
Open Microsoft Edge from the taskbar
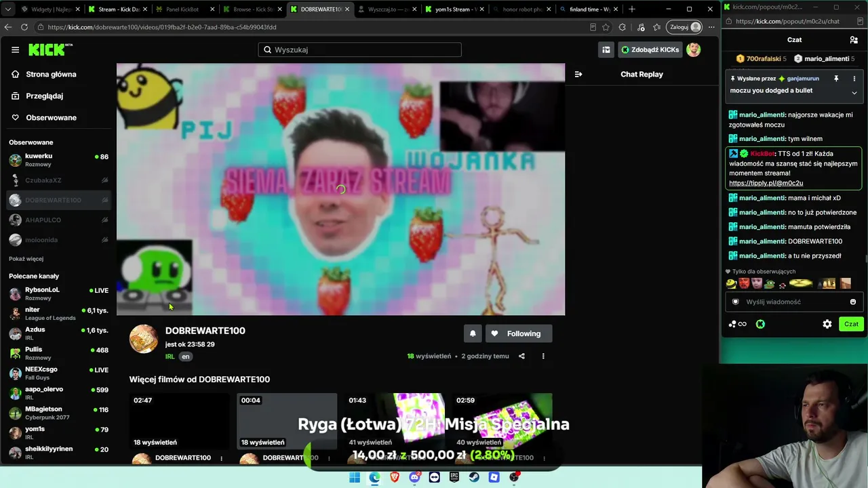tap(375, 477)
